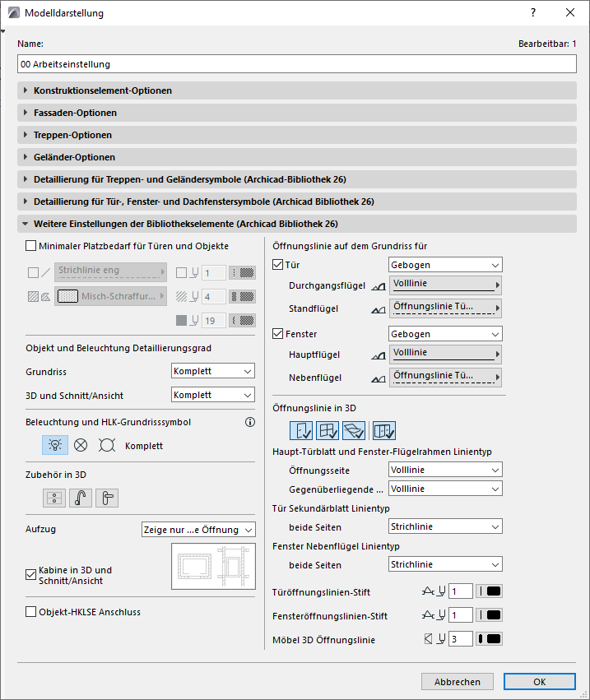Click Türöffnungslinien-Stift pen color swatch
590x700 pixels.
[489, 591]
